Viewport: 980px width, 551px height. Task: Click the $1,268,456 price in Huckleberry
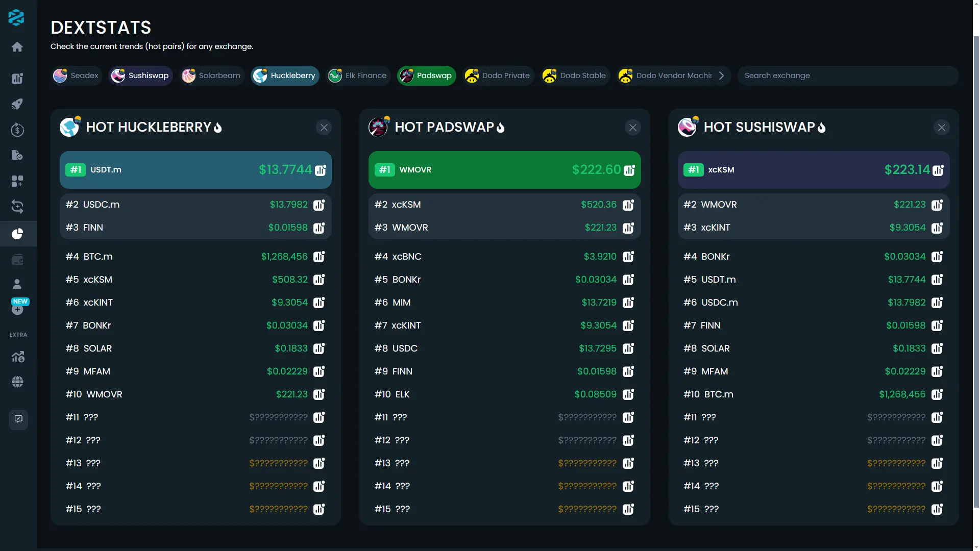(284, 257)
